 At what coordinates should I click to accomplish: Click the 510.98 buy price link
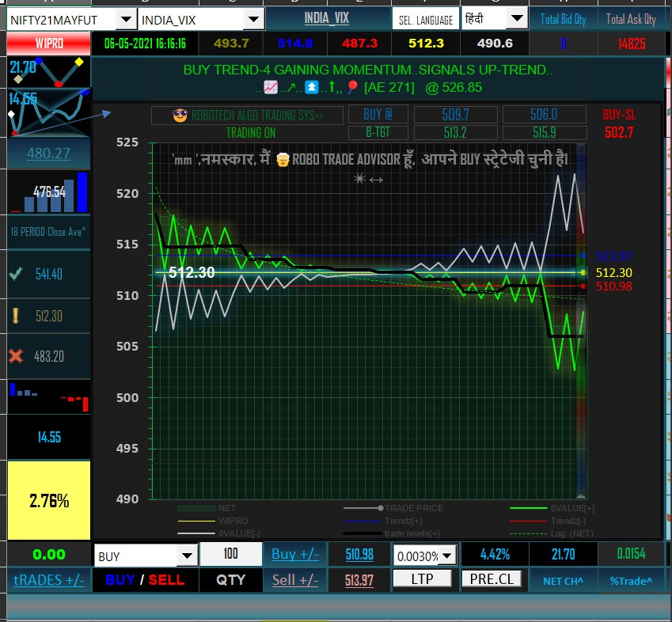pos(359,554)
